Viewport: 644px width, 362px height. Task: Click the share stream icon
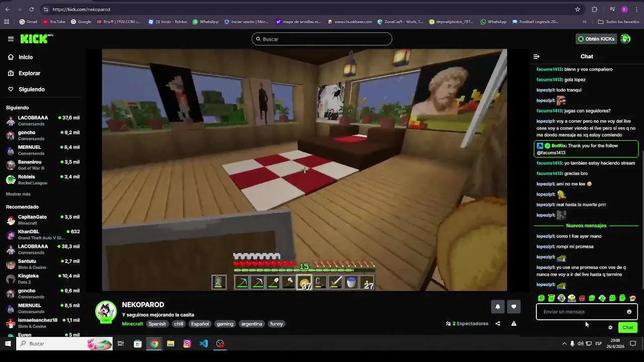coord(498,324)
